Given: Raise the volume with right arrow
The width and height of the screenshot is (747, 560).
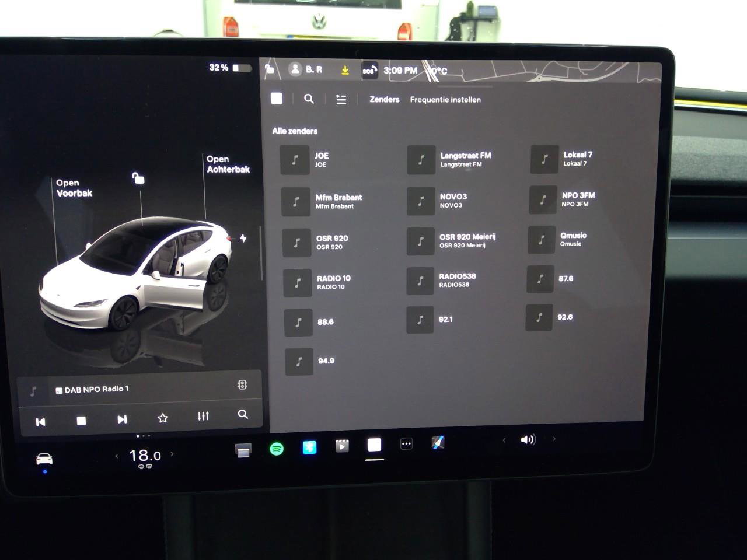Looking at the screenshot, I should click(x=554, y=439).
